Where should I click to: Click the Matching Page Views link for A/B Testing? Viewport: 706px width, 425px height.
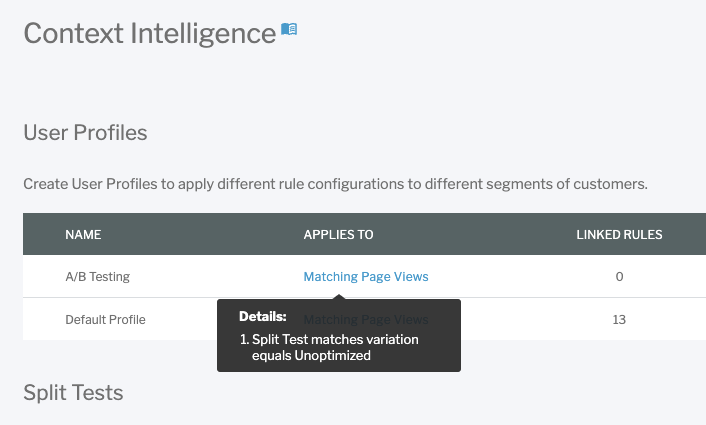(x=366, y=276)
